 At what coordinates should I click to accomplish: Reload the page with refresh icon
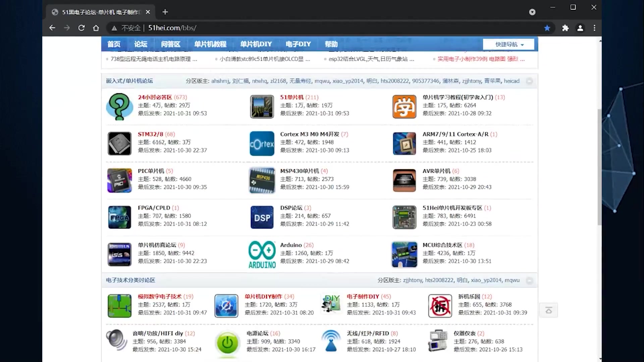81,28
